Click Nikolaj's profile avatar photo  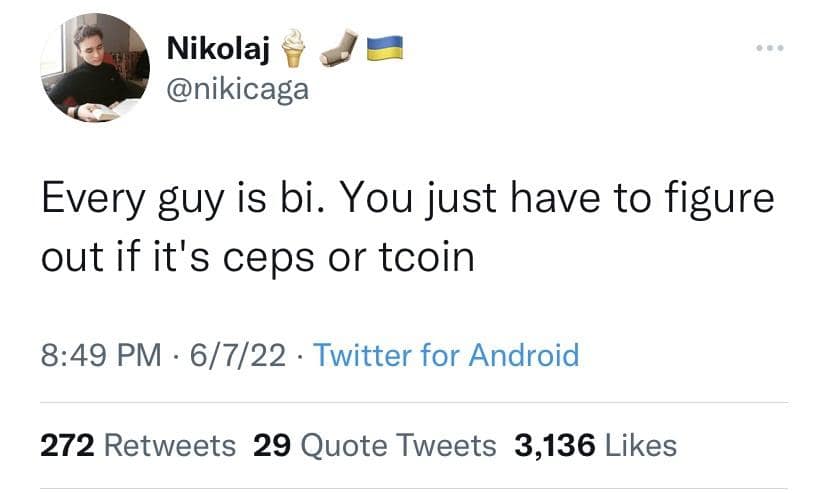pyautogui.click(x=95, y=68)
